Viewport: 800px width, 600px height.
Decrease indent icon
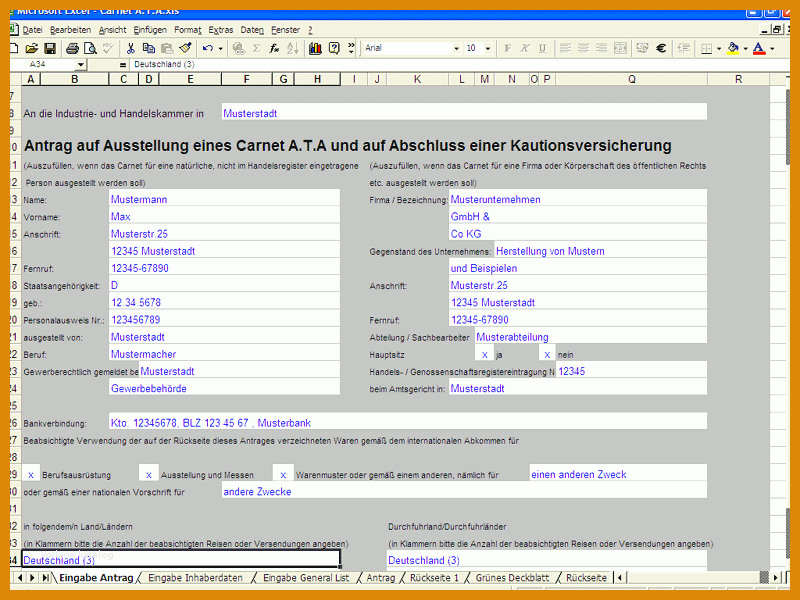tap(684, 48)
